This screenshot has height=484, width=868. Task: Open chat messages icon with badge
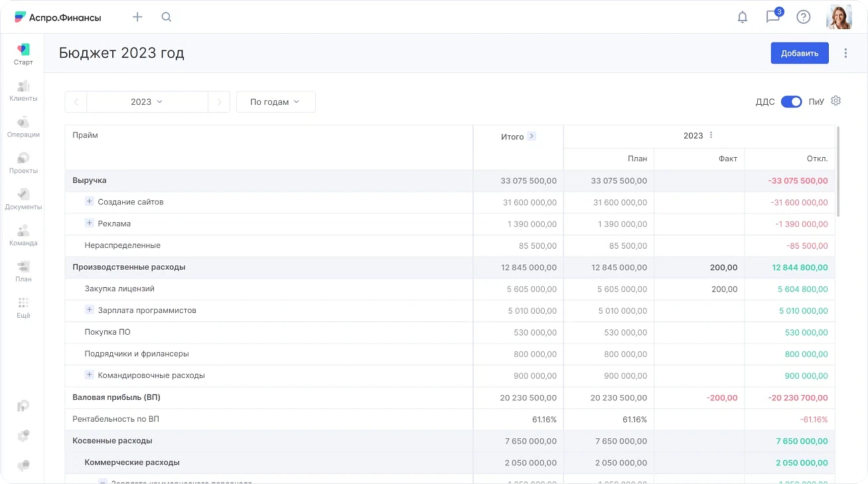[773, 17]
